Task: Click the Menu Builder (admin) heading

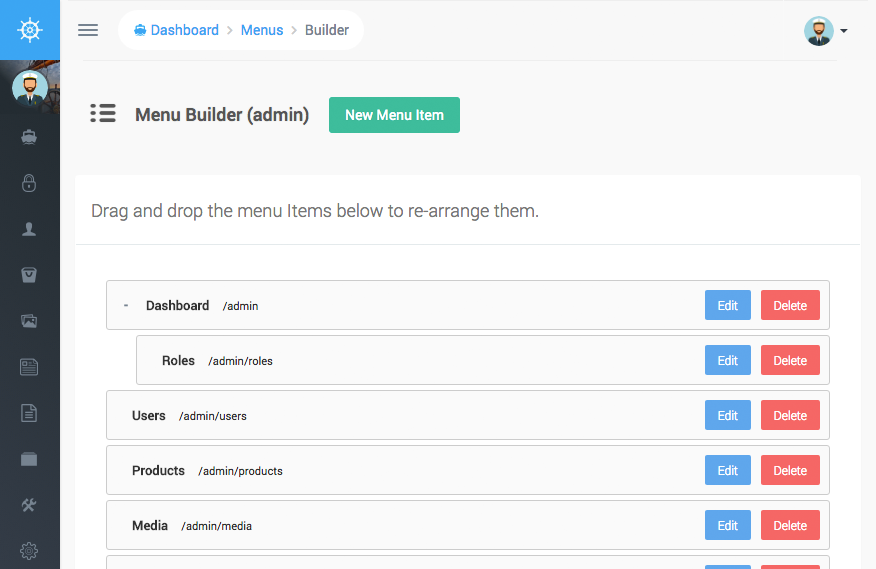Action: pos(222,115)
